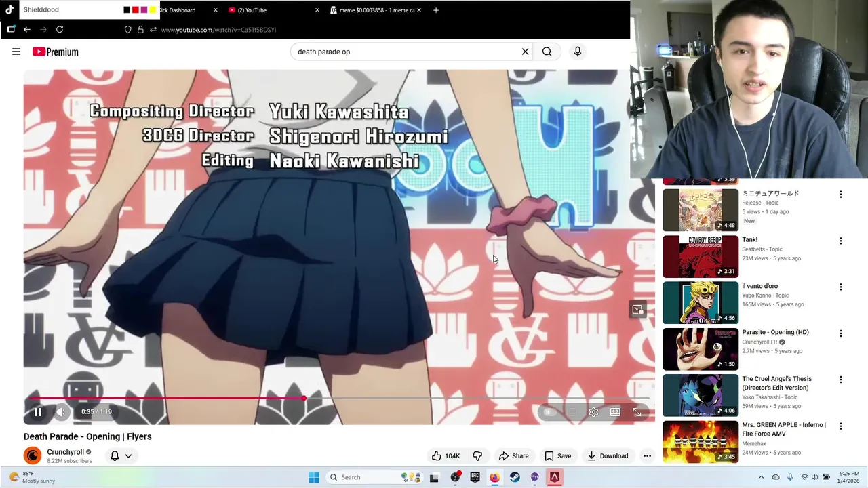Open options menu for Parasite - Opening
The image size is (868, 488).
pyautogui.click(x=841, y=333)
